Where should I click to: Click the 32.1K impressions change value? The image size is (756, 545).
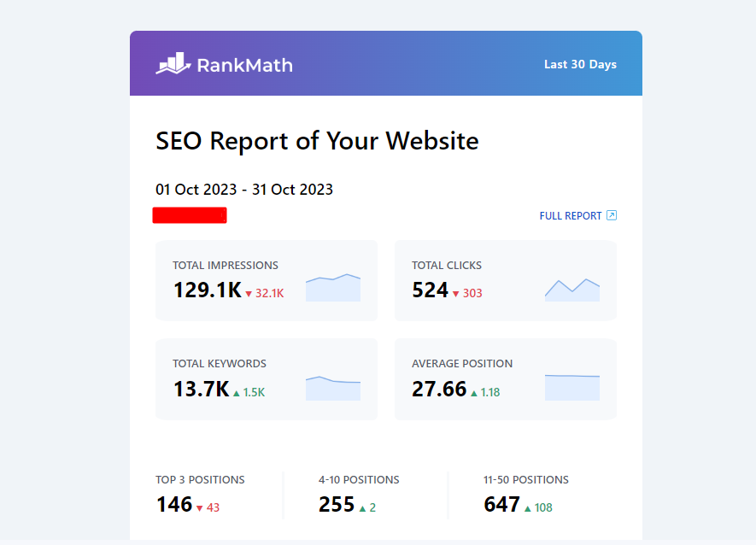coord(270,293)
